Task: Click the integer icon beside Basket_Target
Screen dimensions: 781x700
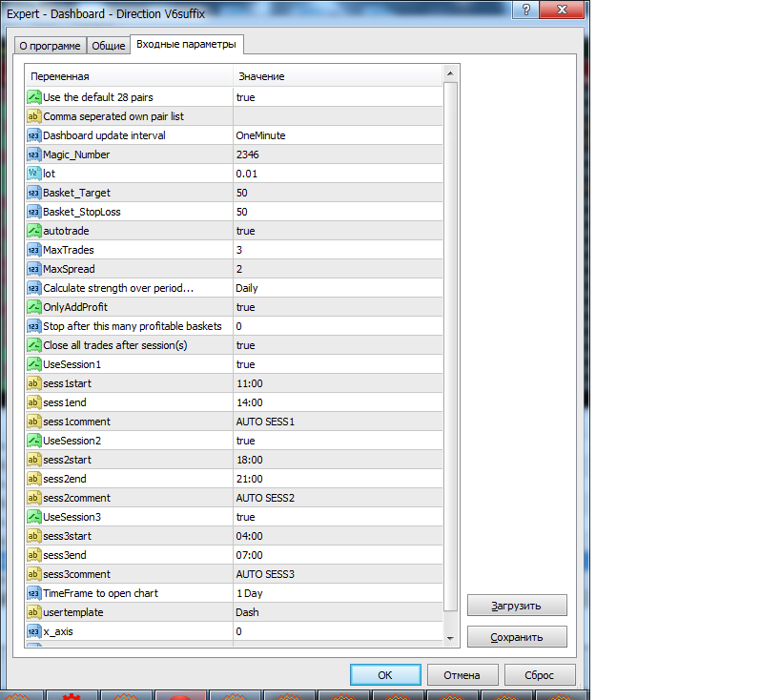Action: [34, 193]
